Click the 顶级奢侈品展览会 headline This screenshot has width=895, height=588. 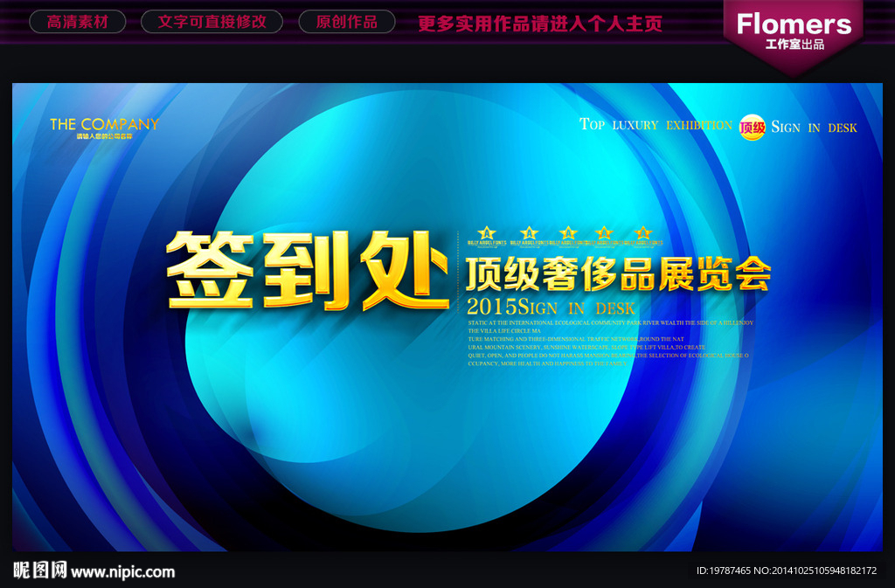point(619,273)
